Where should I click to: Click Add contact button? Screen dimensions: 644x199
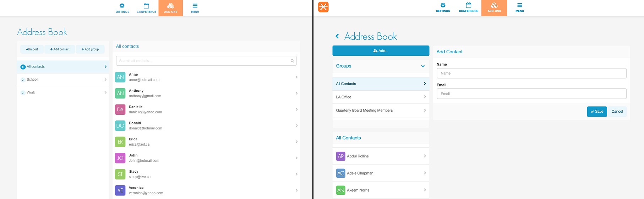point(60,49)
